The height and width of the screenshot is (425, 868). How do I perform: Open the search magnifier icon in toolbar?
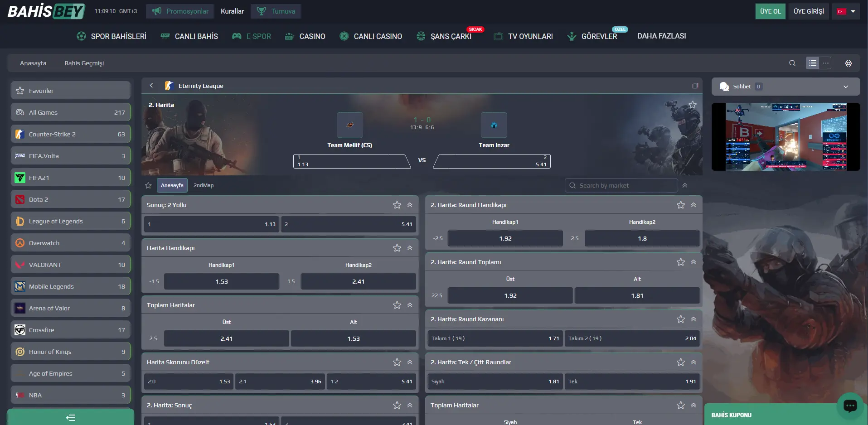(792, 63)
